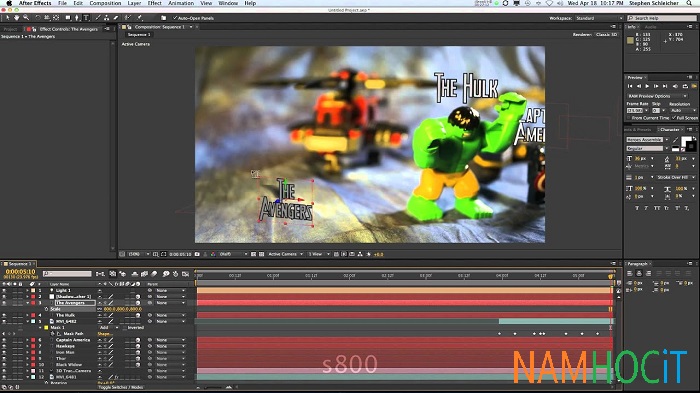Click the Graph Editor icon
This screenshot has height=393, width=700.
click(x=185, y=274)
